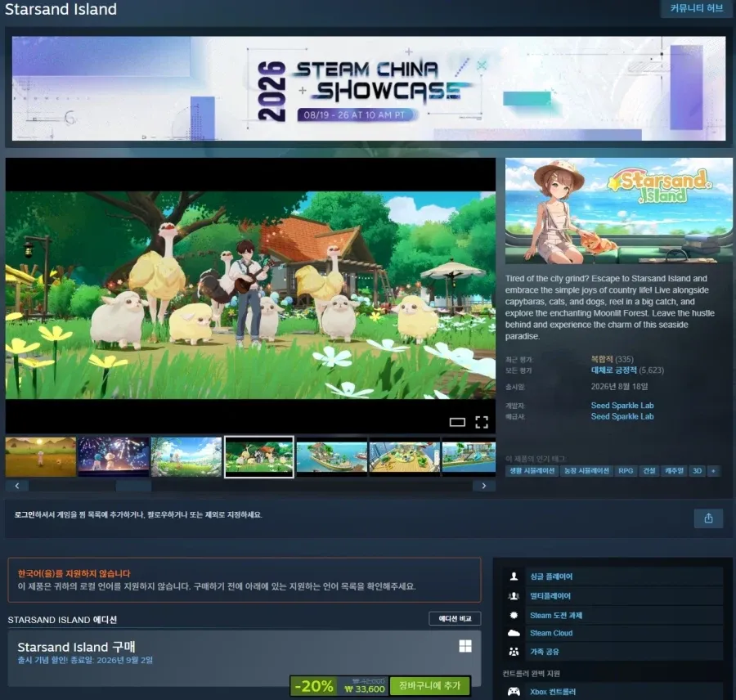Click the right arrow of thumbnail strip
The width and height of the screenshot is (736, 700).
(484, 486)
